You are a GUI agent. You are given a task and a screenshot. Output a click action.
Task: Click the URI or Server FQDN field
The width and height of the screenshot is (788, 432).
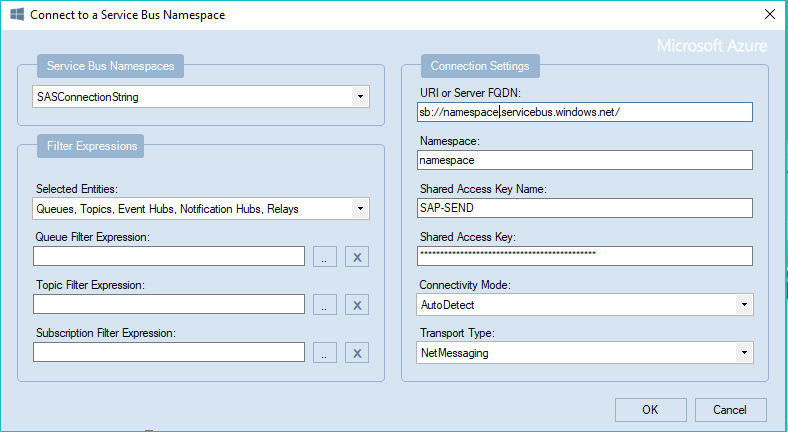584,112
